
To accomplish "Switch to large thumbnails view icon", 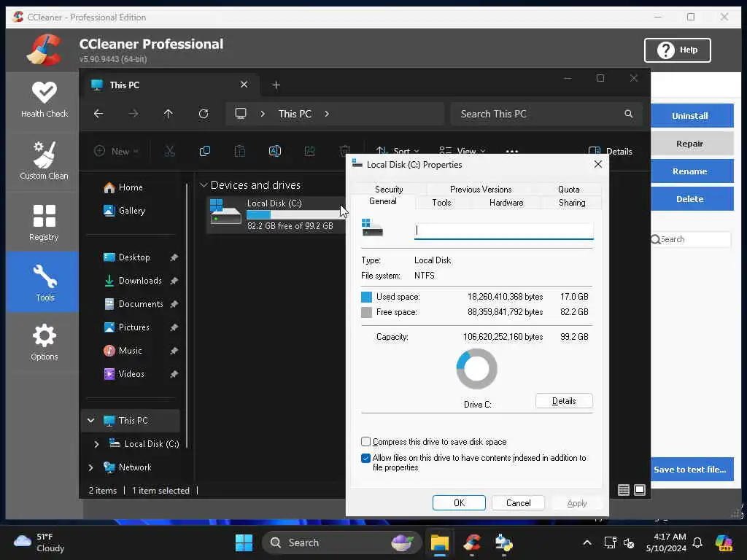I will tap(640, 490).
